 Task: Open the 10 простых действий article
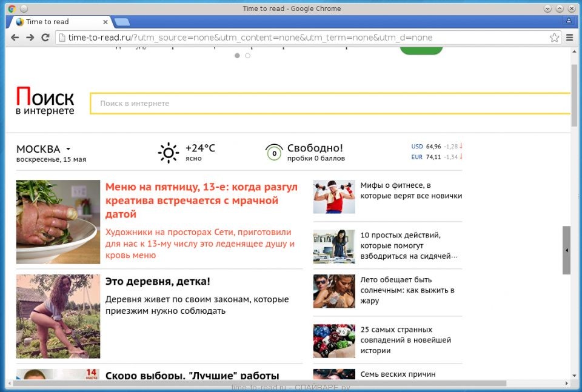tap(409, 245)
